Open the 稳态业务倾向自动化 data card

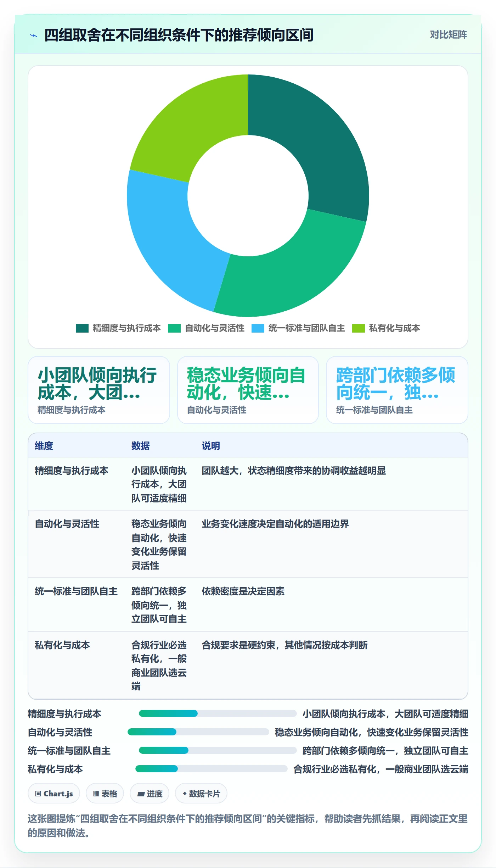(x=248, y=390)
